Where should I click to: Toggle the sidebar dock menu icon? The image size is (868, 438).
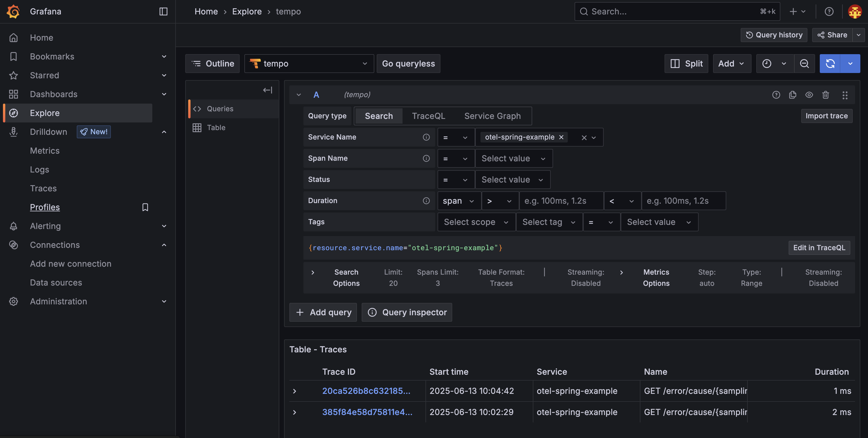pos(163,11)
